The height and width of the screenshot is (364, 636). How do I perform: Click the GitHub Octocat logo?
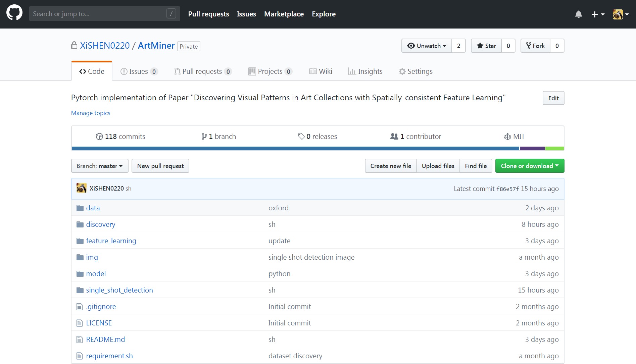pos(14,13)
